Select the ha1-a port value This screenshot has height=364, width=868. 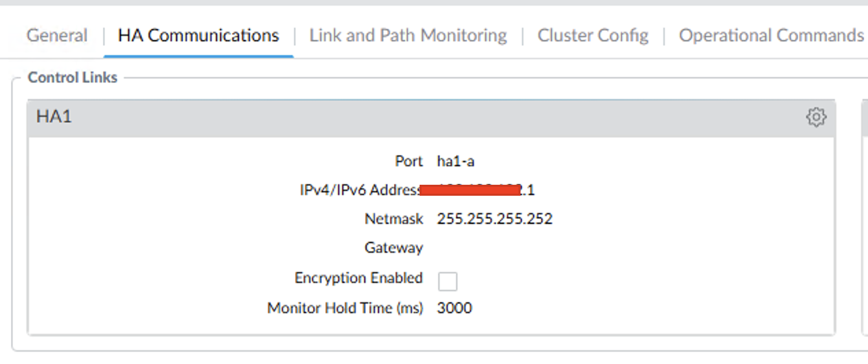click(455, 161)
